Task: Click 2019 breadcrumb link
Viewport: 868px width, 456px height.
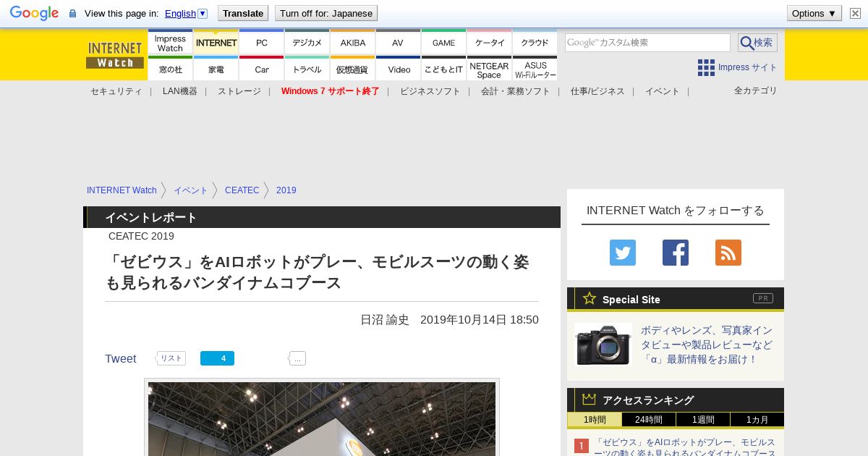Action: point(286,190)
